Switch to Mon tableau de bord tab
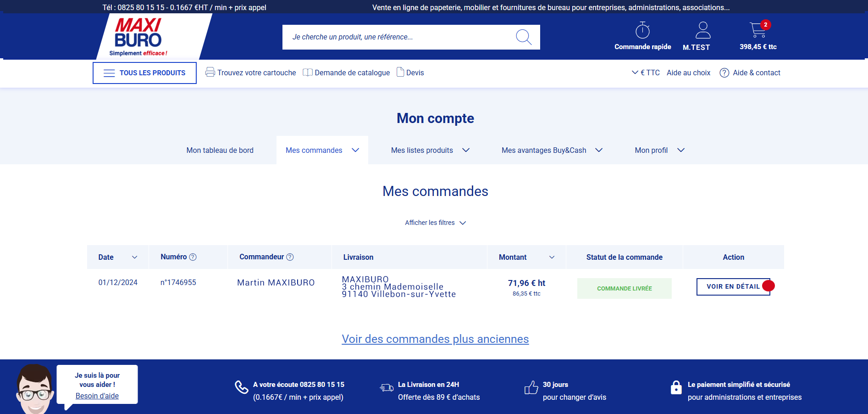Screen dimensions: 868x414 [220, 150]
